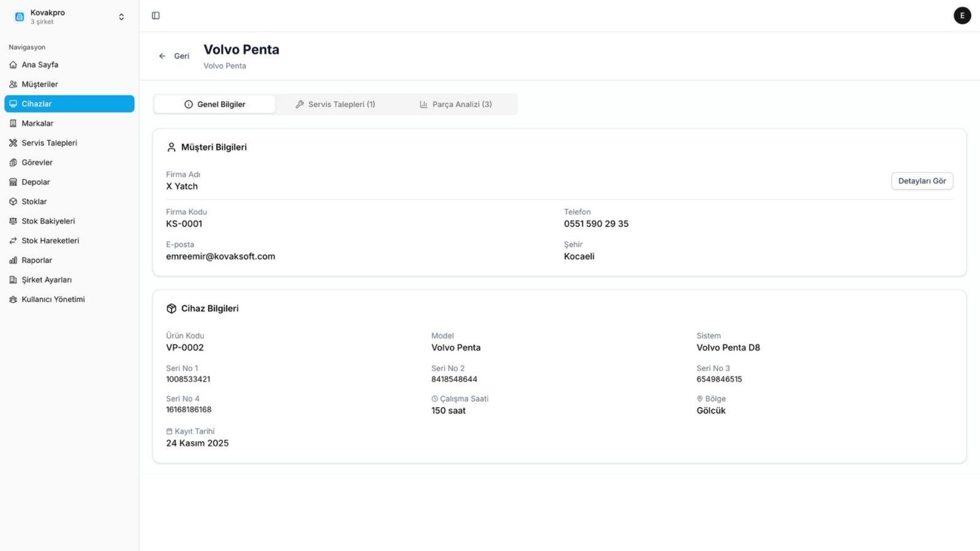This screenshot has height=551, width=980.
Task: Open the user avatar E menu
Action: (962, 16)
